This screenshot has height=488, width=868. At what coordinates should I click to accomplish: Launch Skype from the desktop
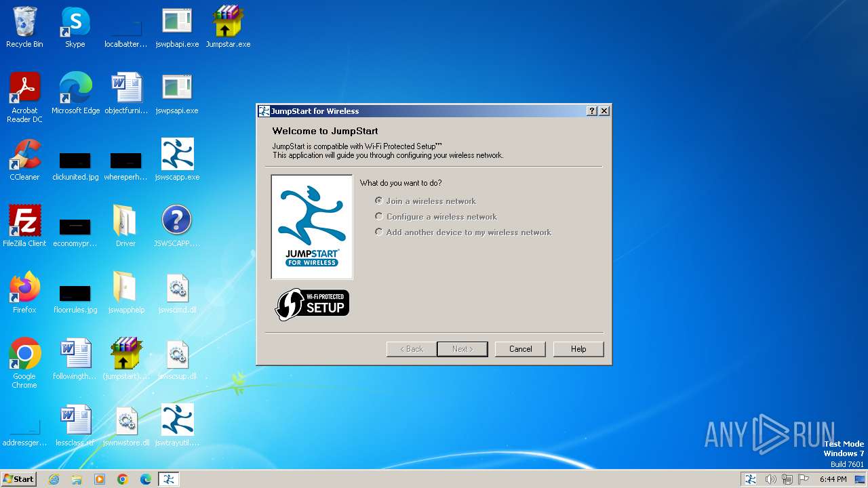coord(75,27)
